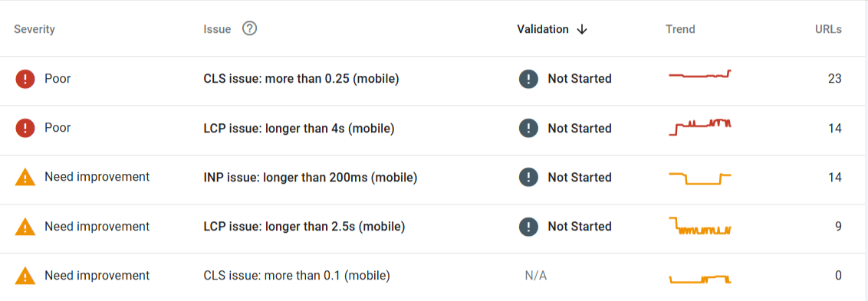The width and height of the screenshot is (868, 301).
Task: Open LCP issue: longer than 2.5s (mobile)
Action: pyautogui.click(x=304, y=226)
